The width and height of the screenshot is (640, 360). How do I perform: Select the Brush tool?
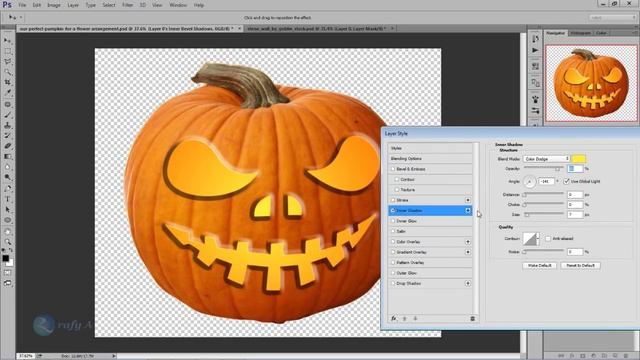[x=7, y=115]
